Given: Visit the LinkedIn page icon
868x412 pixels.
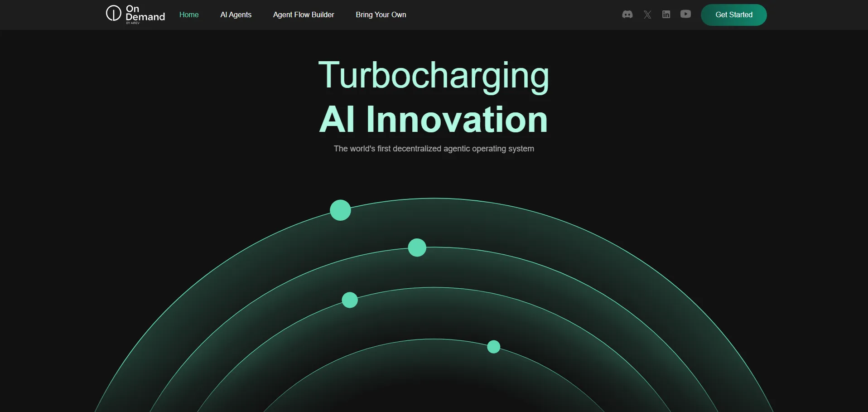Looking at the screenshot, I should [x=666, y=15].
